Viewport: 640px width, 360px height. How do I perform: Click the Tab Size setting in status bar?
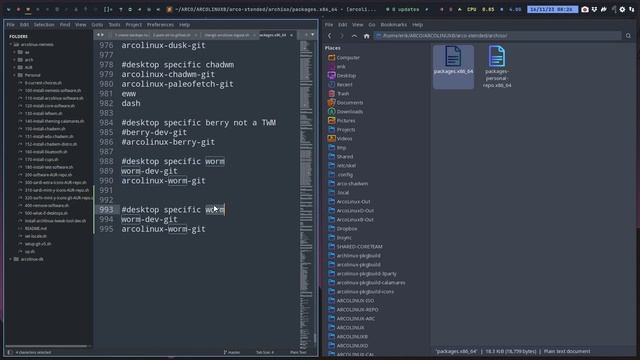(x=265, y=352)
